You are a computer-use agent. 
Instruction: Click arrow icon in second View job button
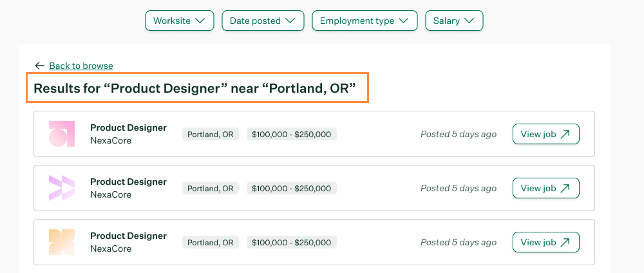[x=565, y=189]
